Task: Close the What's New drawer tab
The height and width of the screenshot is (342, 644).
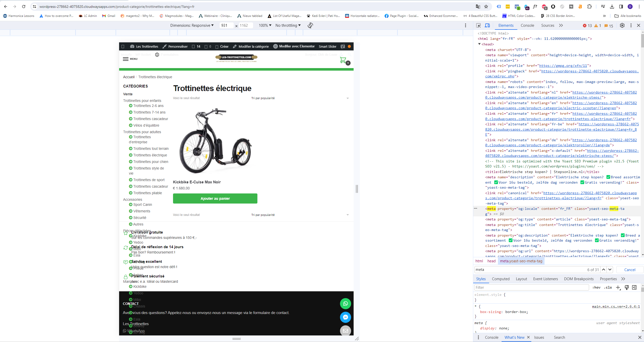Action: 528,337
